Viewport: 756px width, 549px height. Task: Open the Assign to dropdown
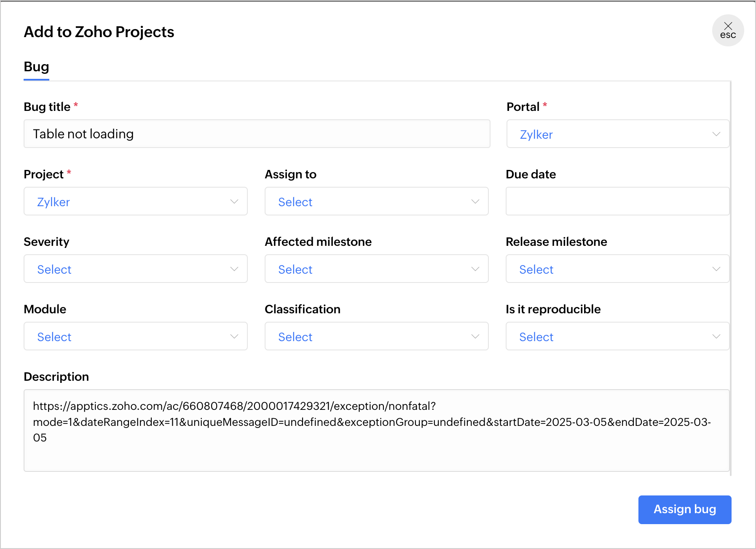(376, 201)
